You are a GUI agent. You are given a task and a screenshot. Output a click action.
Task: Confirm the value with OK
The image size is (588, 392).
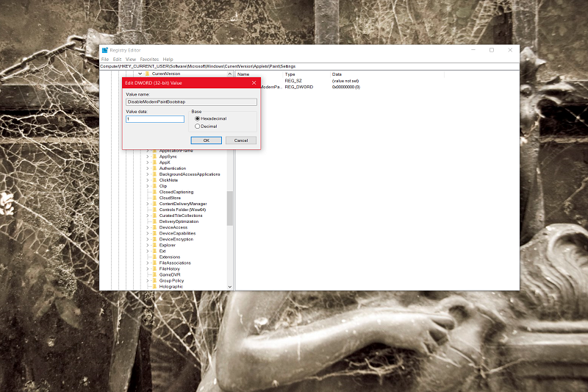(207, 140)
